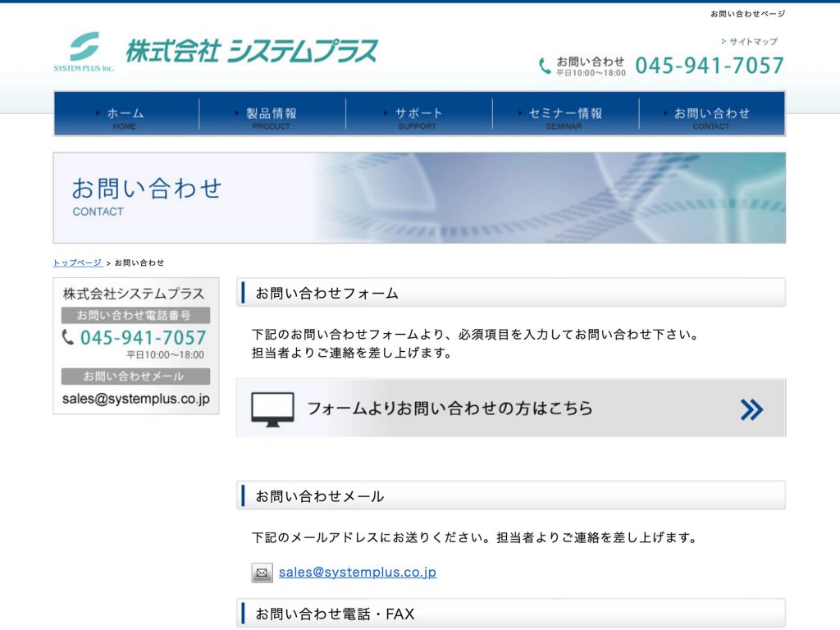Select お問い合わせ CONTACT in navigation bar
The image size is (840, 630).
(712, 113)
